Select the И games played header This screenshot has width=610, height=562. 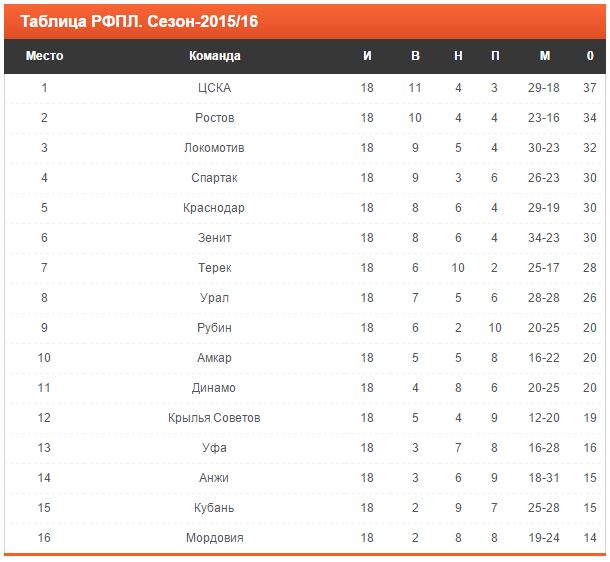point(367,56)
